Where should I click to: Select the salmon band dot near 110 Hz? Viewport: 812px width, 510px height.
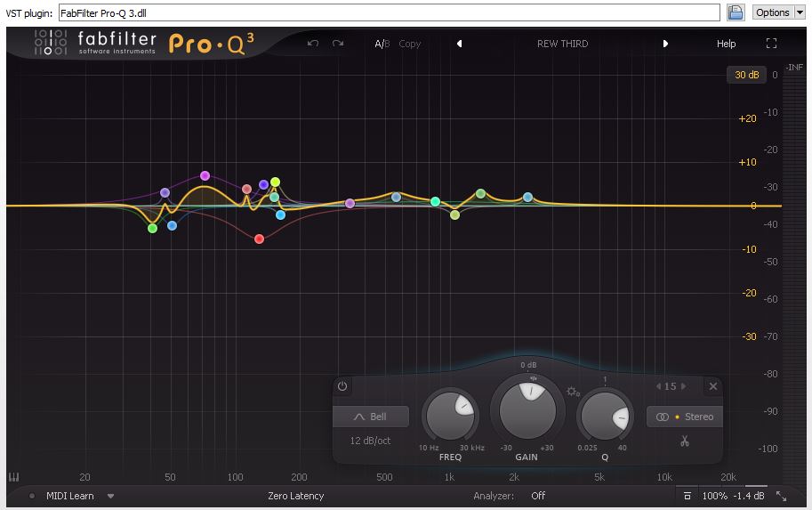point(246,189)
